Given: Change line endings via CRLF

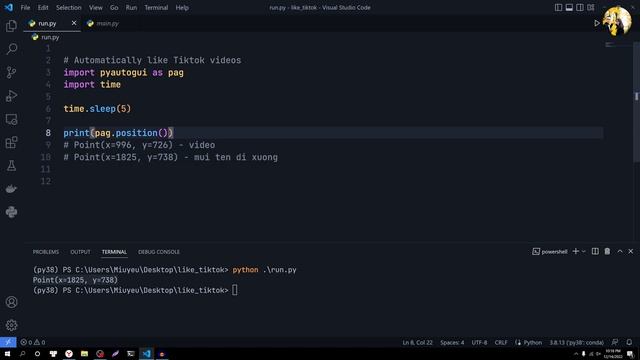Looking at the screenshot, I should (501, 342).
